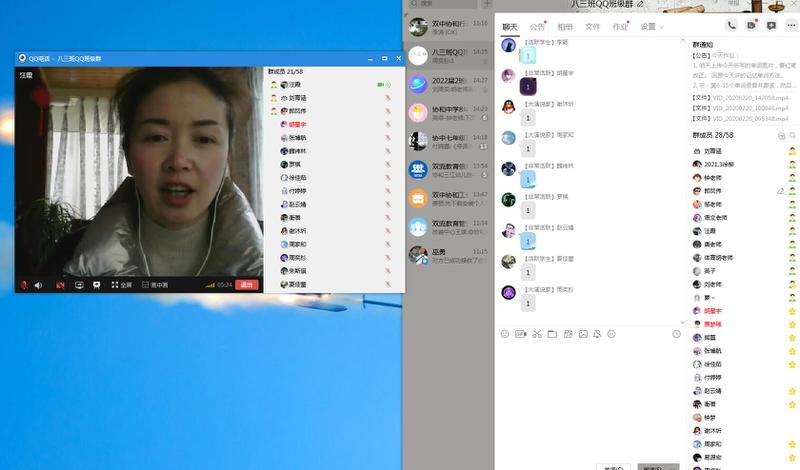
Task: Open GIF picker in chat toolbar
Action: click(520, 334)
